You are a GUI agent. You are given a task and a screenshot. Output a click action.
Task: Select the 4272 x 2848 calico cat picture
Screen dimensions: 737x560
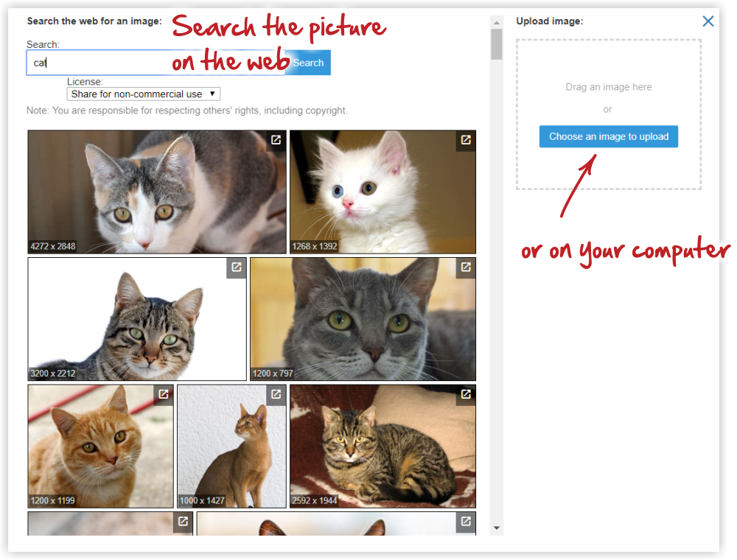click(157, 192)
